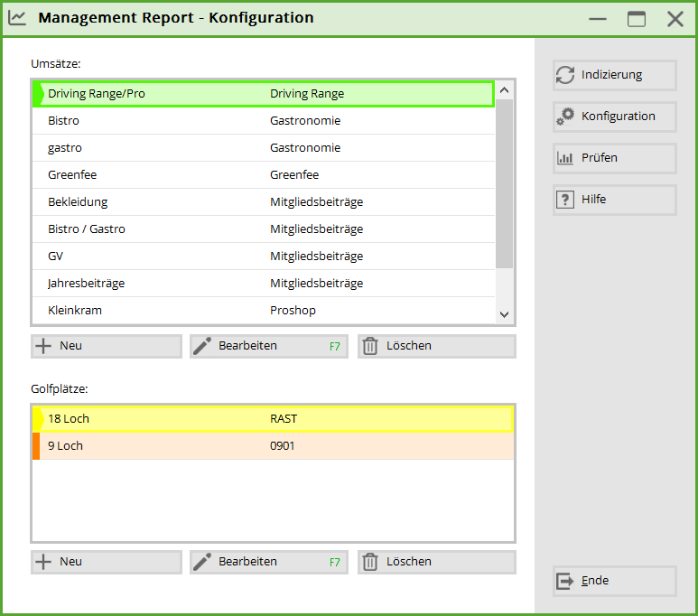Click the Umsätze list scrollbar thumb
Viewport: 698px width, 616px height.
point(504,182)
